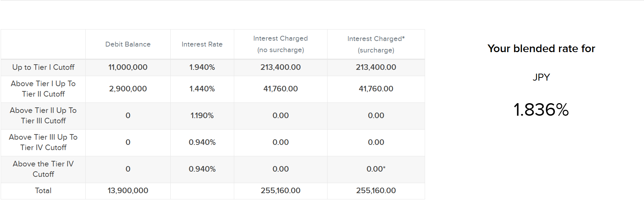The image size is (644, 222).
Task: Select the Above Tier III Up To Tier IV label
Action: [x=43, y=142]
